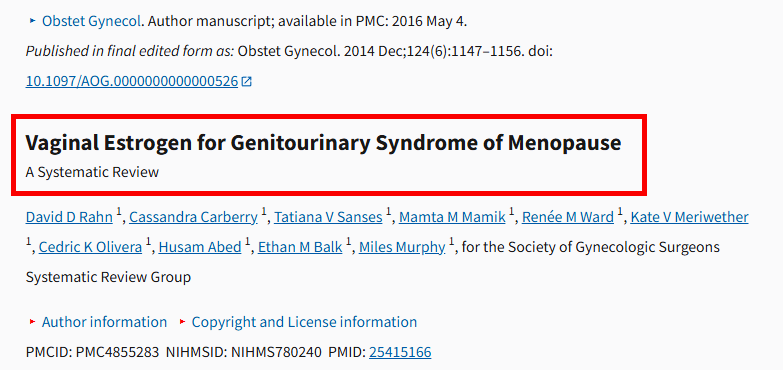Open author Tatiana V Sanses

328,217
